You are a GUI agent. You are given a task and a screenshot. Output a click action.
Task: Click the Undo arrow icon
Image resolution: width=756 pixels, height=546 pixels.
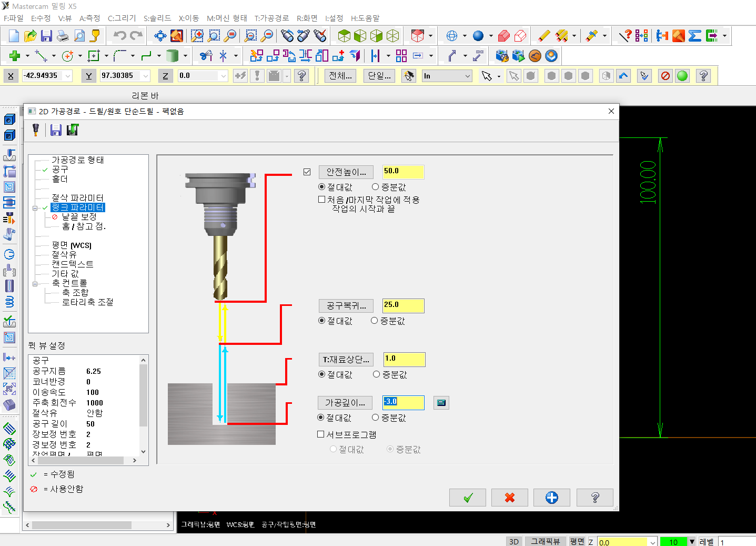(x=120, y=36)
